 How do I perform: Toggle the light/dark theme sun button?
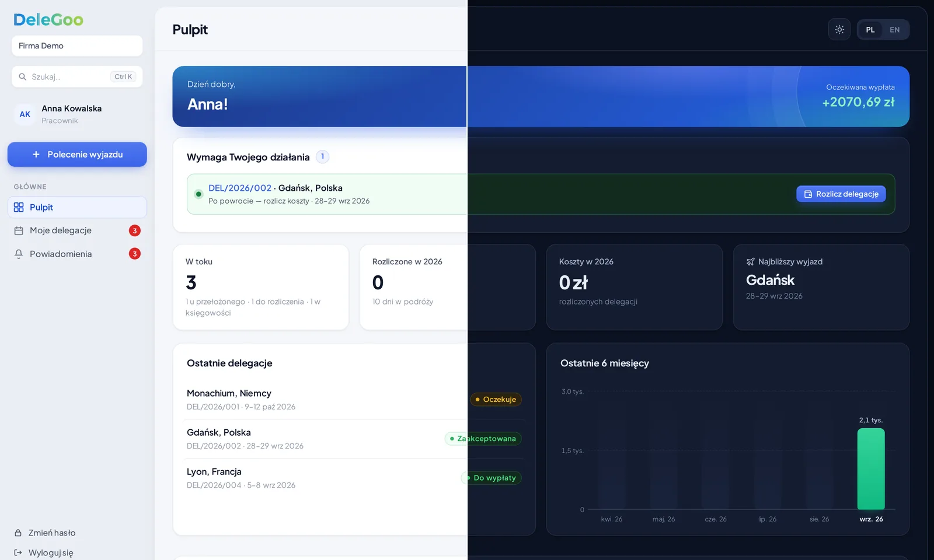839,30
